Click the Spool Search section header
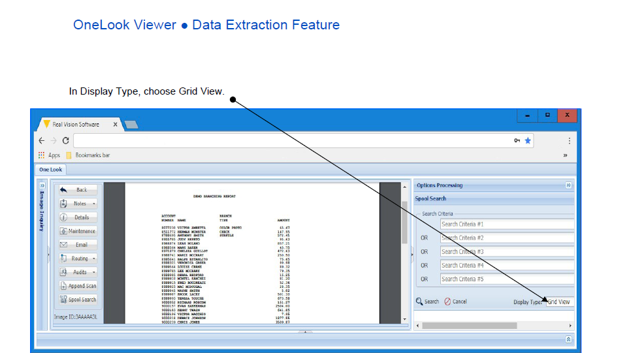Viewport: 644px width, 353px height. click(x=494, y=198)
